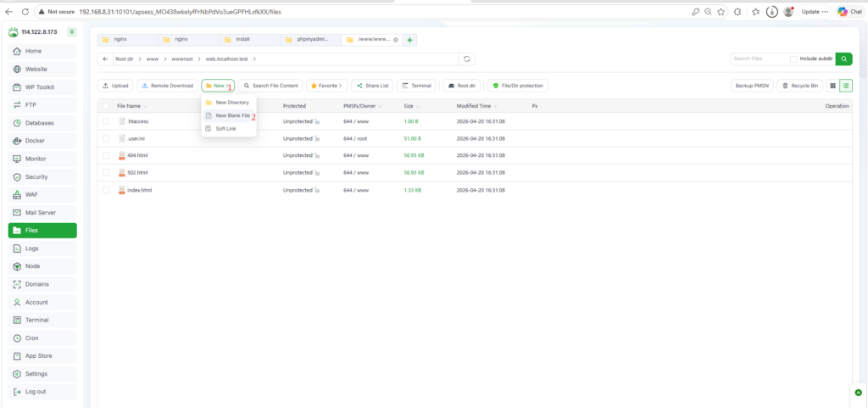Add a new file manager tab

pyautogui.click(x=410, y=40)
